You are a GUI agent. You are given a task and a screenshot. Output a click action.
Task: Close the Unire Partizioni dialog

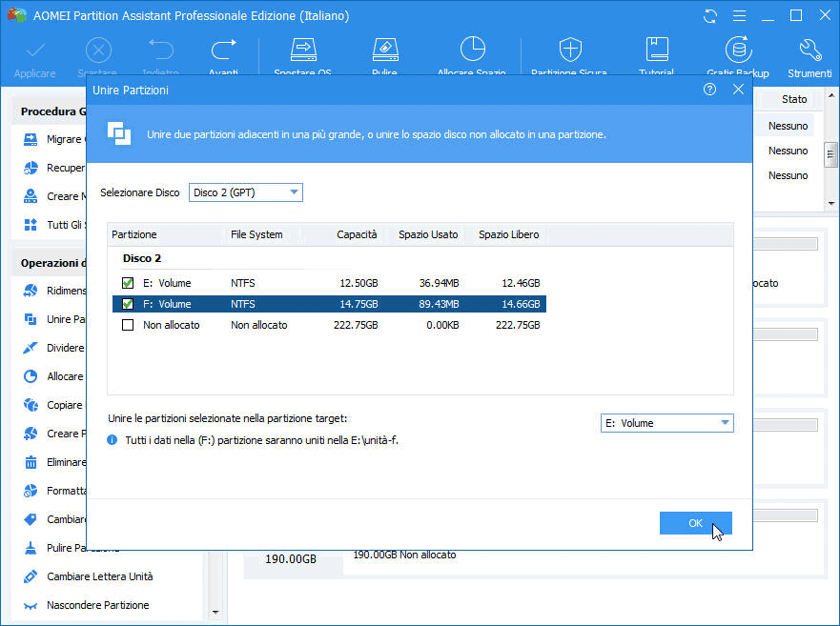click(738, 90)
